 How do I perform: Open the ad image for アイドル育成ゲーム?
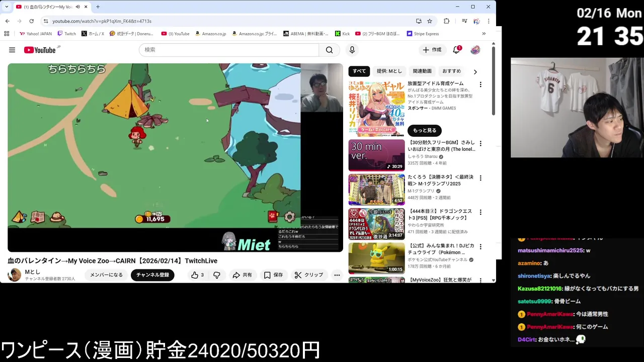pyautogui.click(x=377, y=108)
